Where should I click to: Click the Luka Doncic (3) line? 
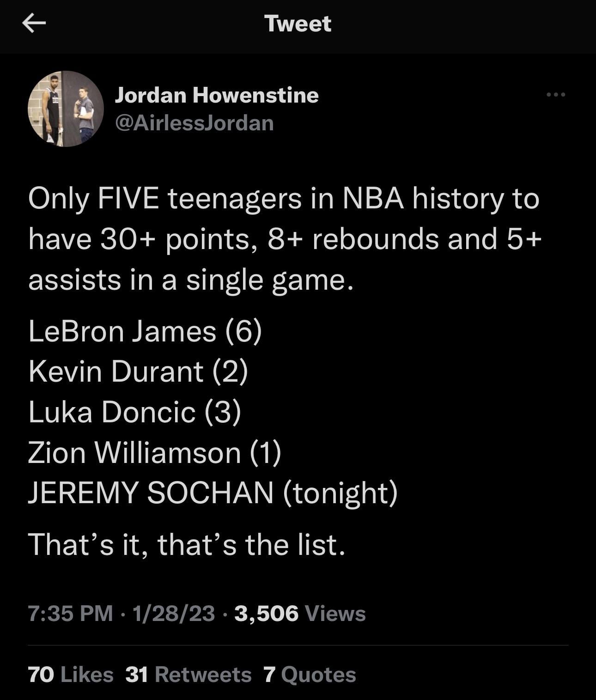coord(134,412)
